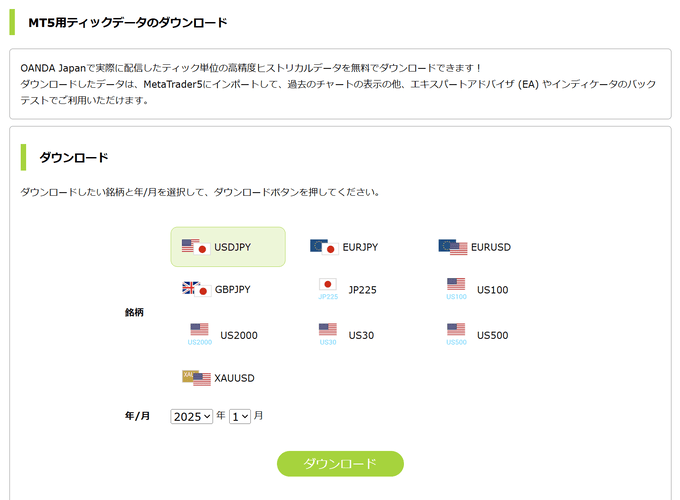
Task: Click the JP225 Japan flag icon
Action: point(328,285)
